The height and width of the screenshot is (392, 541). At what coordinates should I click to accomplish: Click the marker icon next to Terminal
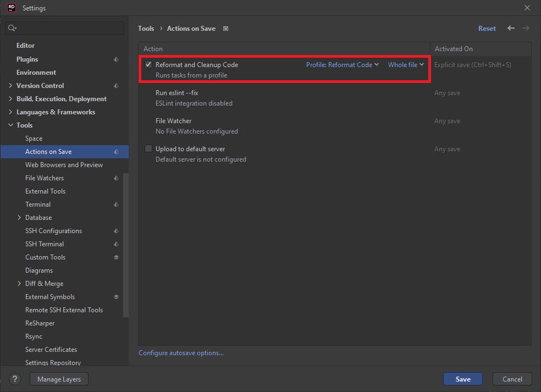tap(115, 204)
